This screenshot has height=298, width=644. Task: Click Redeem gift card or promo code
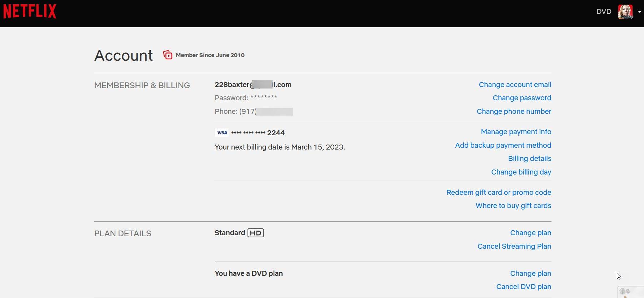coord(499,192)
